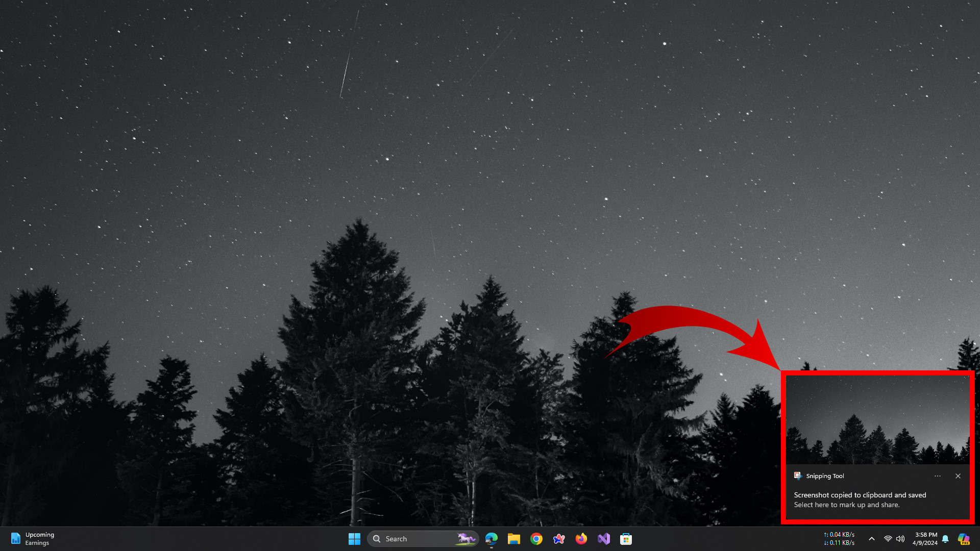Open File Explorer from taskbar
Image resolution: width=980 pixels, height=551 pixels.
pyautogui.click(x=513, y=539)
